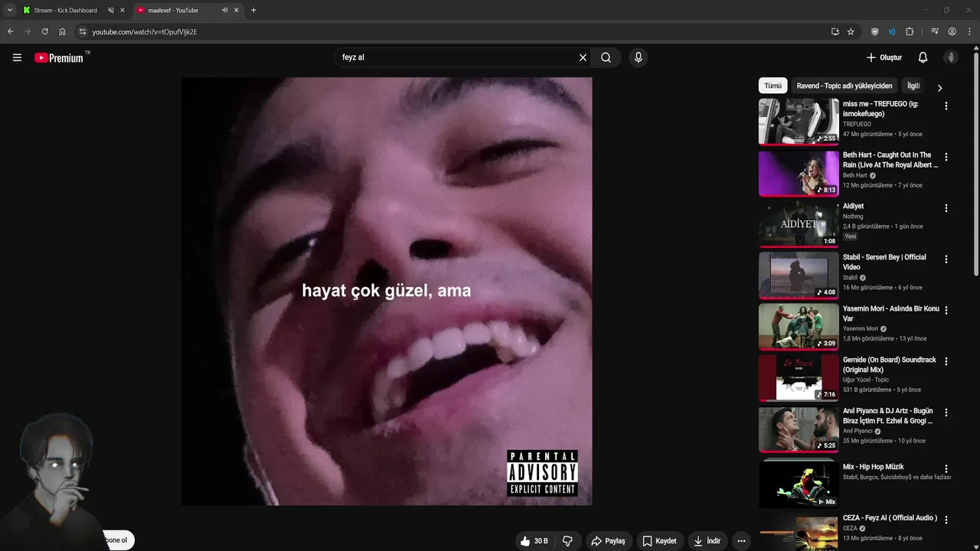Open miss me - TREFUEGO thumbnail
The height and width of the screenshot is (551, 980).
point(799,121)
